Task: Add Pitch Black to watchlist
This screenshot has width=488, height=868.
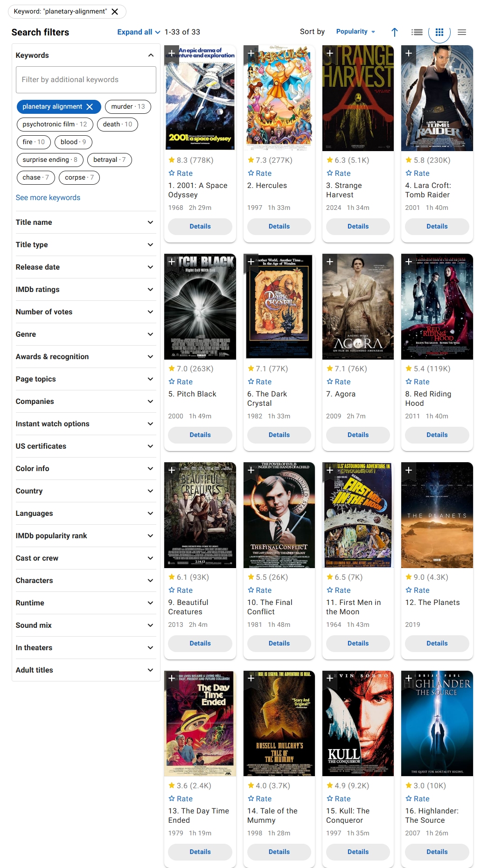Action: (172, 262)
